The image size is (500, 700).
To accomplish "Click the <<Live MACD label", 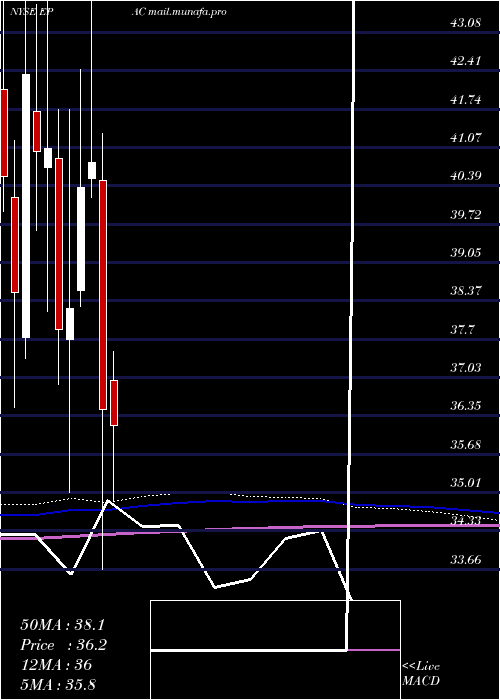I will (421, 674).
